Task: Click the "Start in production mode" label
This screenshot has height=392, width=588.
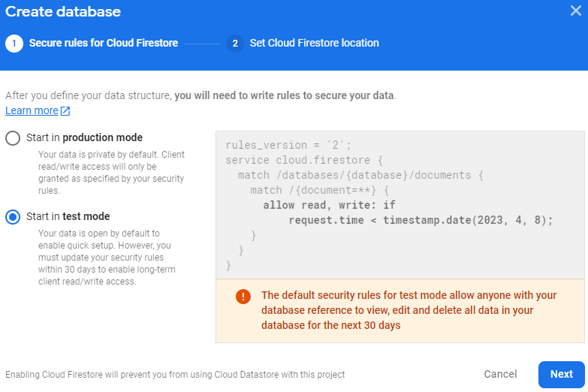Action: [x=84, y=137]
